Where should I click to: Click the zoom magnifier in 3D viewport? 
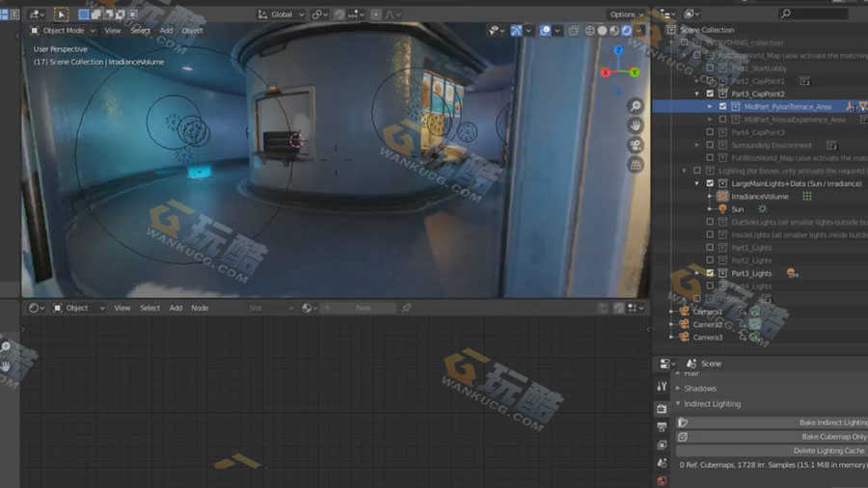coord(636,106)
